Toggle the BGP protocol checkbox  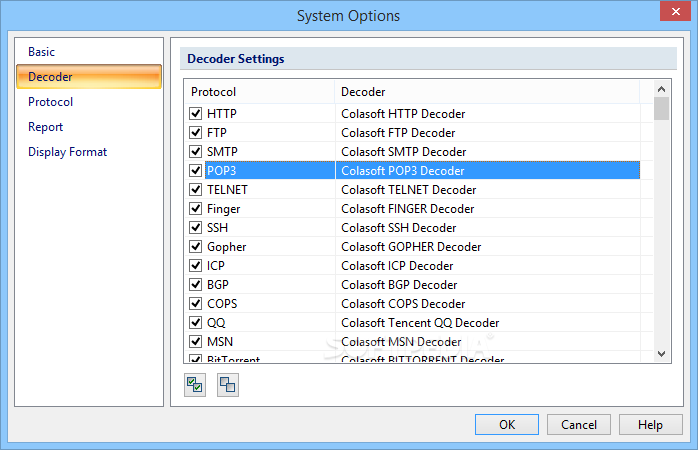(195, 284)
